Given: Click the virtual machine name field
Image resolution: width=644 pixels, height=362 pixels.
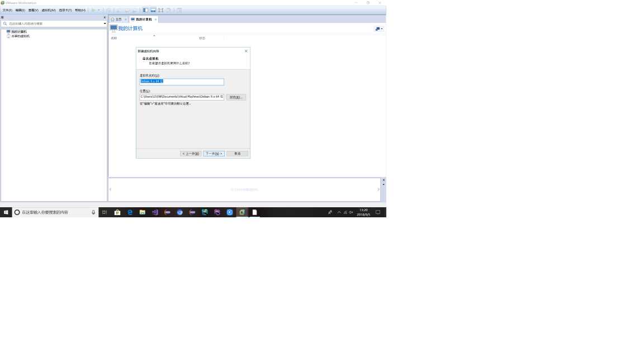Looking at the screenshot, I should pos(182,81).
